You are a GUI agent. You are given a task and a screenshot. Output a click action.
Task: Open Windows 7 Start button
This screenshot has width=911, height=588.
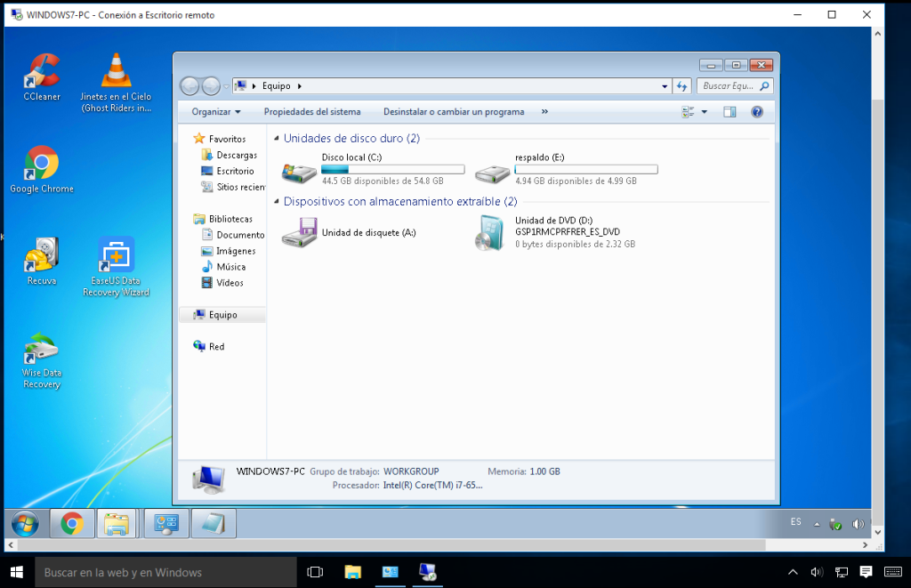(x=24, y=524)
